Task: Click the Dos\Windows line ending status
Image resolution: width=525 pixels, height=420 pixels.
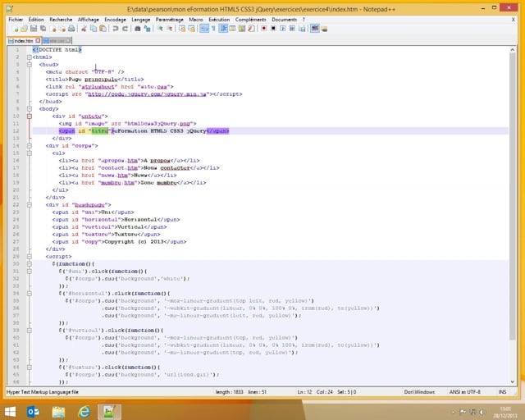Action: pyautogui.click(x=419, y=392)
